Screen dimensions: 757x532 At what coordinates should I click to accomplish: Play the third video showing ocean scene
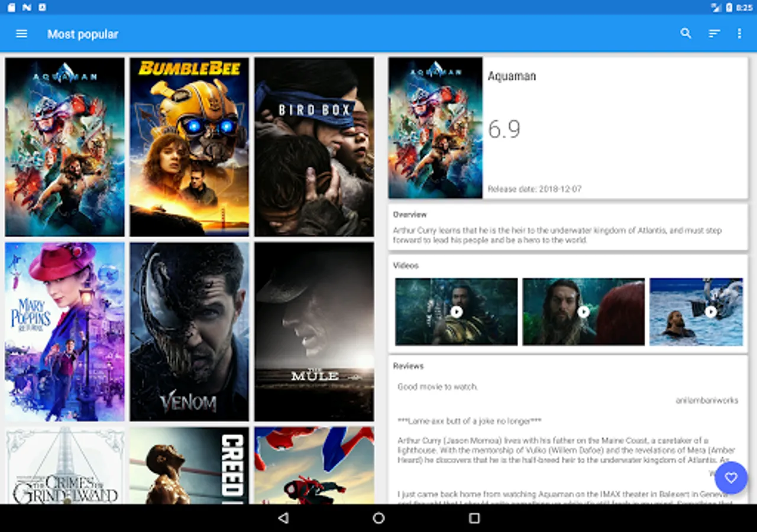pyautogui.click(x=696, y=312)
